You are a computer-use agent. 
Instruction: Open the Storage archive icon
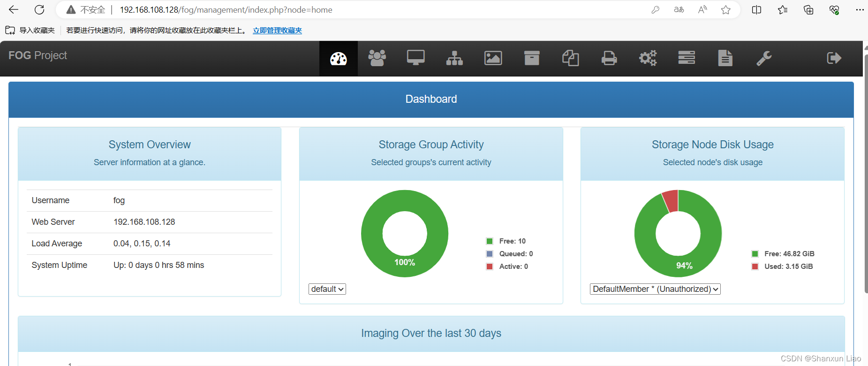(x=532, y=58)
